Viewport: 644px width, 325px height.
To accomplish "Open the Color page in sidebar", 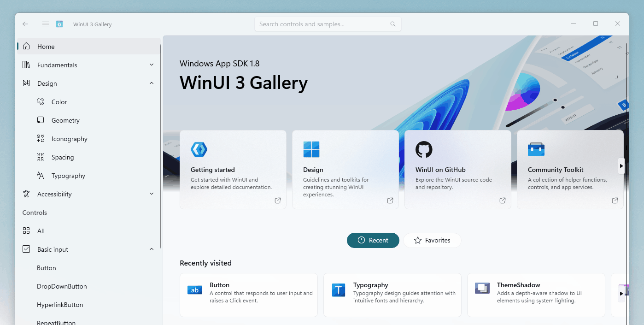I will [89, 102].
